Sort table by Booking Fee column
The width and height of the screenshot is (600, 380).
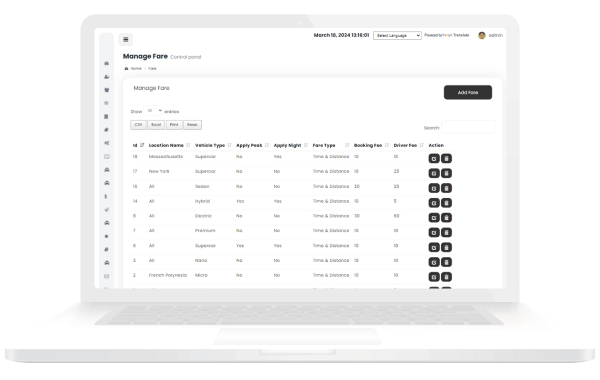(371, 145)
